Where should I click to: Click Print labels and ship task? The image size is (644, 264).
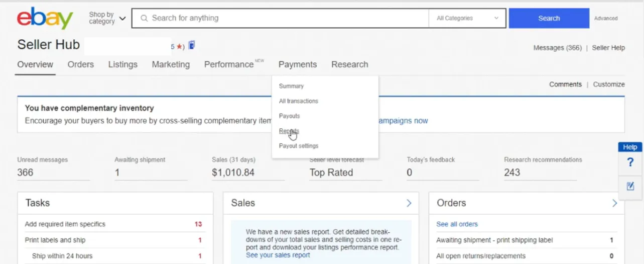[55, 240]
